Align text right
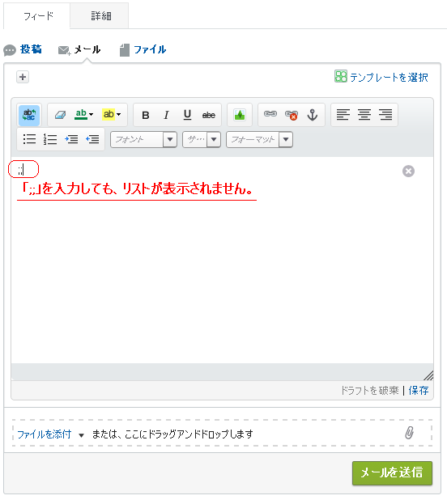 point(385,114)
